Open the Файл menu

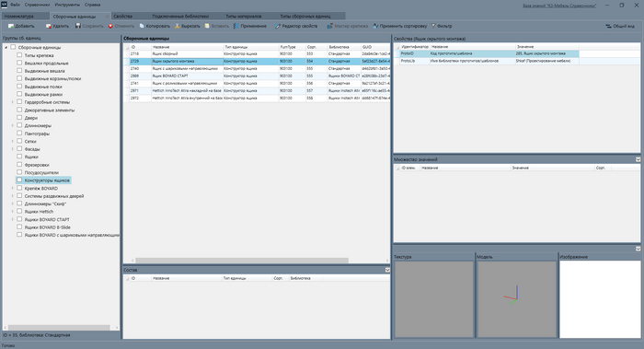(15, 5)
